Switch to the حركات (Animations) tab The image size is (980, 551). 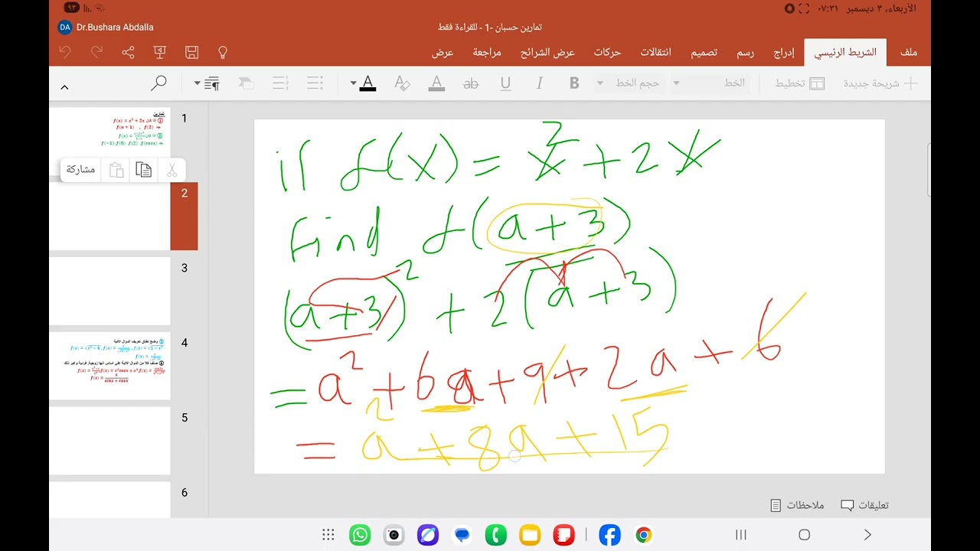click(607, 52)
